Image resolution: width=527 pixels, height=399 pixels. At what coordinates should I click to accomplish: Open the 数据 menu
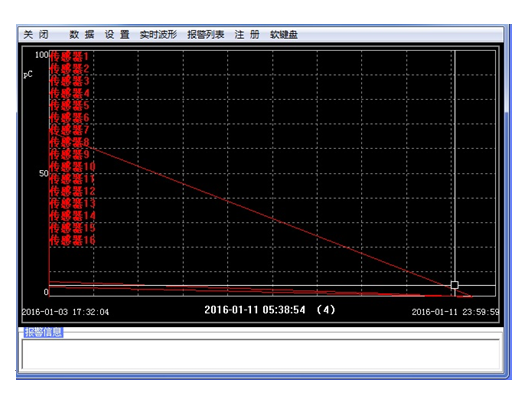coord(82,34)
